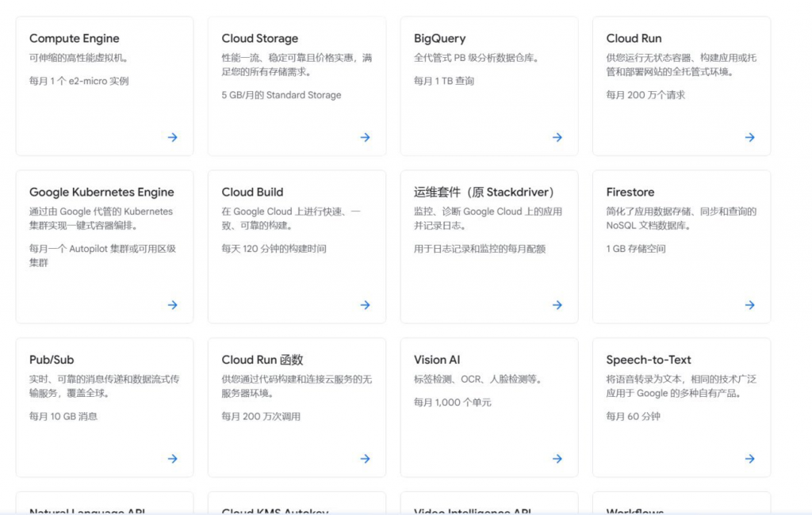Viewport: 812px width, 515px height.
Task: Open the Cloud Storage heading link
Action: (x=260, y=38)
